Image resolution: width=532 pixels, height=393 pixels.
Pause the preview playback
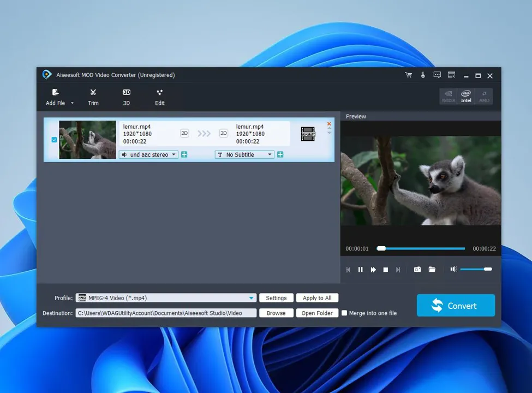pyautogui.click(x=360, y=270)
